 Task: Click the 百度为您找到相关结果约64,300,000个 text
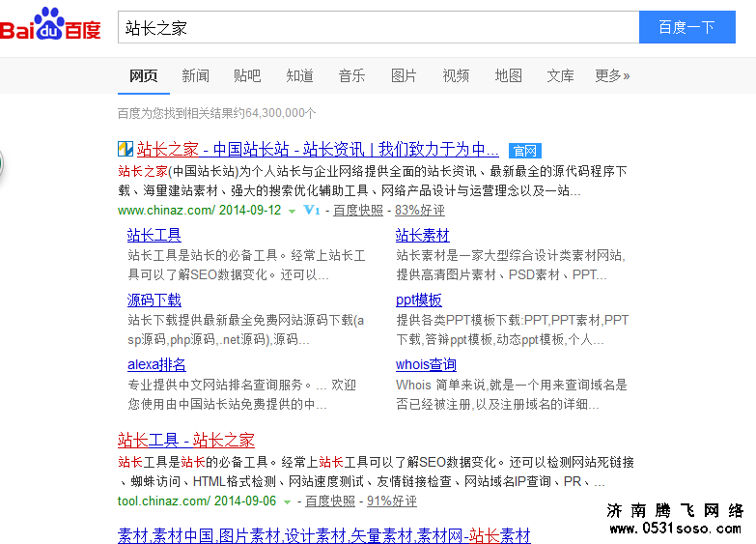tap(217, 113)
